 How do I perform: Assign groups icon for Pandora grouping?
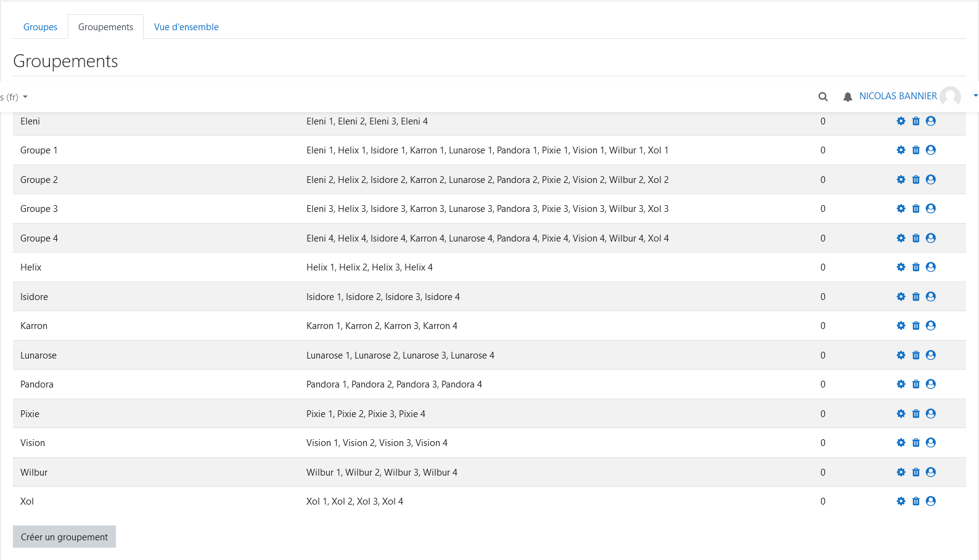[x=931, y=384]
